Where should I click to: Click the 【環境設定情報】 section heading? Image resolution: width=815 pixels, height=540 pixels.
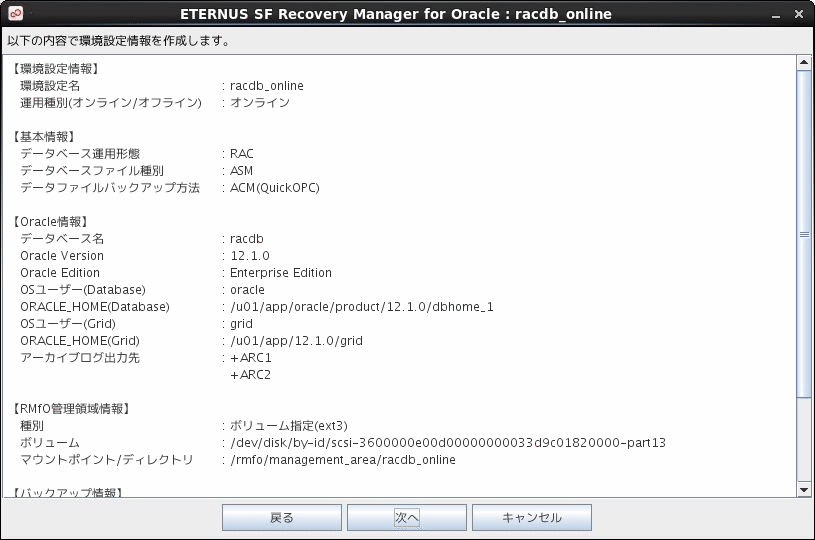pos(56,69)
